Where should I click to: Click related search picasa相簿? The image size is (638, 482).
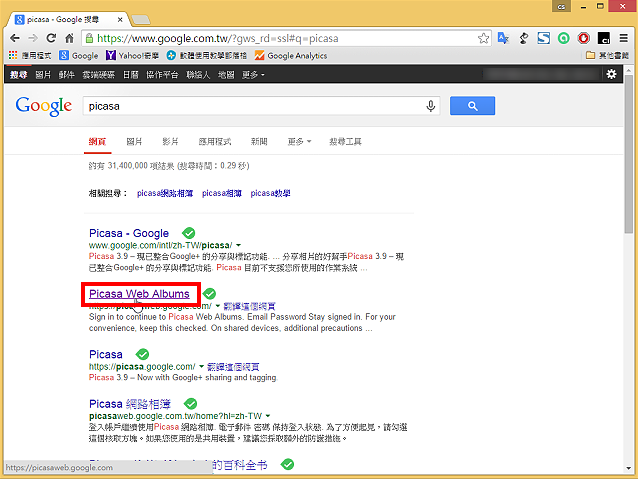(x=222, y=193)
